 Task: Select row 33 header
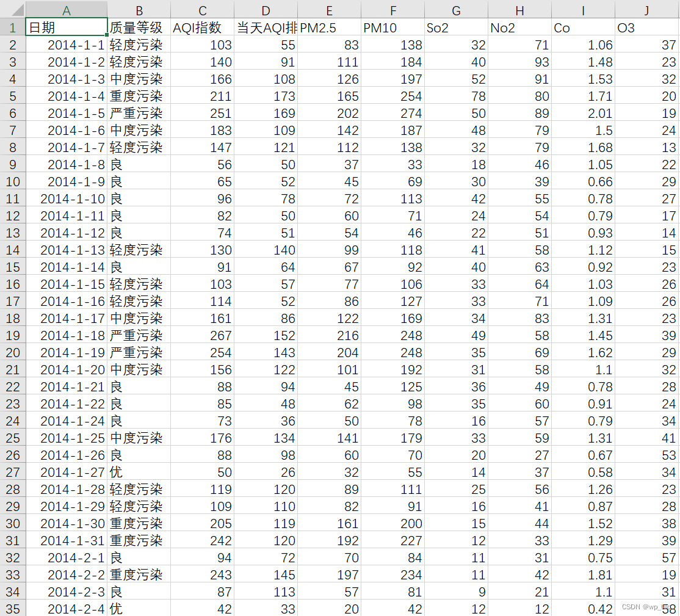click(x=13, y=574)
